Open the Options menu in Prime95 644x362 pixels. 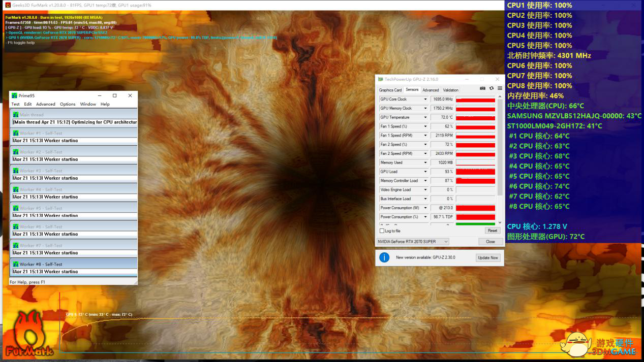(68, 104)
